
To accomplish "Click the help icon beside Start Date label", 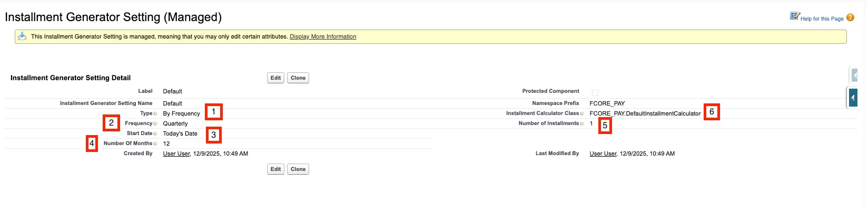I will pyautogui.click(x=155, y=133).
